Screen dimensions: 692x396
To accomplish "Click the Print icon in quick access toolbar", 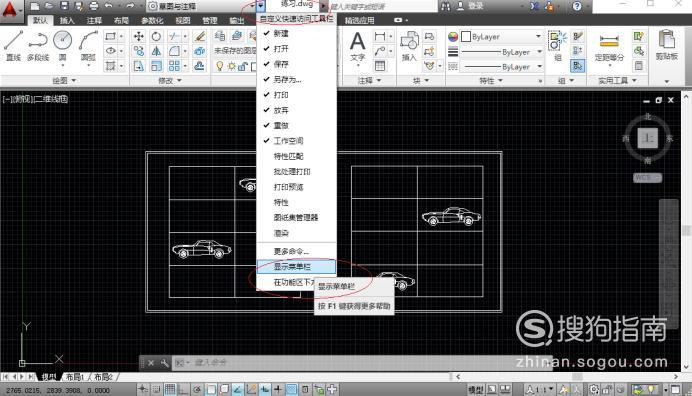I will (x=94, y=6).
